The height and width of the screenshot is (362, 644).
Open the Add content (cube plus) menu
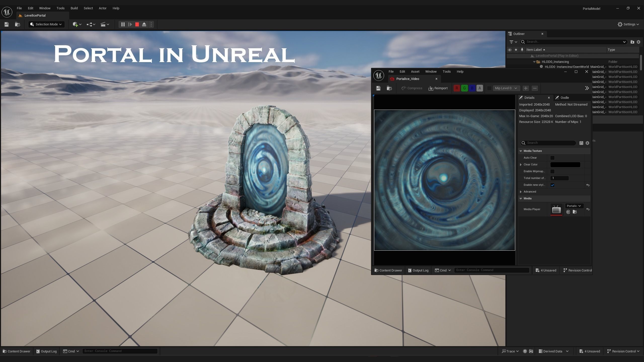tap(77, 24)
